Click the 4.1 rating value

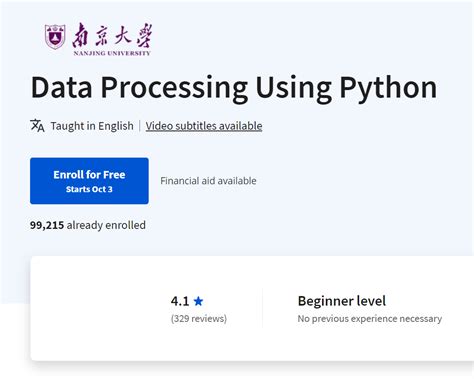[180, 301]
